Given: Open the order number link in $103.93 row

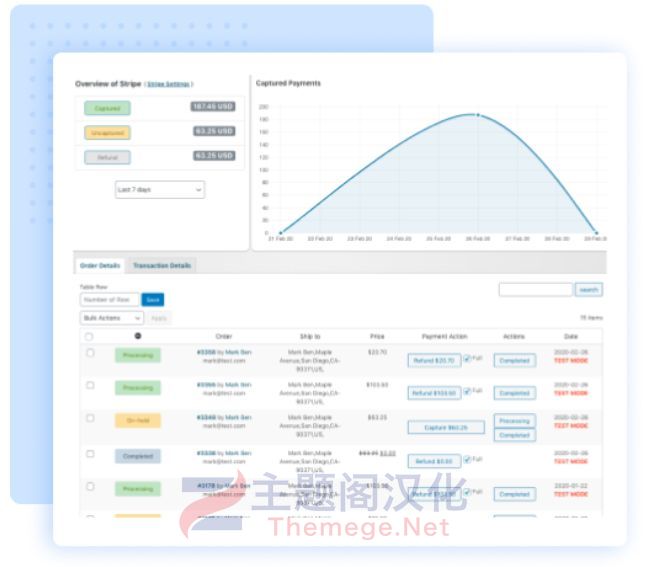Looking at the screenshot, I should click(x=206, y=385).
